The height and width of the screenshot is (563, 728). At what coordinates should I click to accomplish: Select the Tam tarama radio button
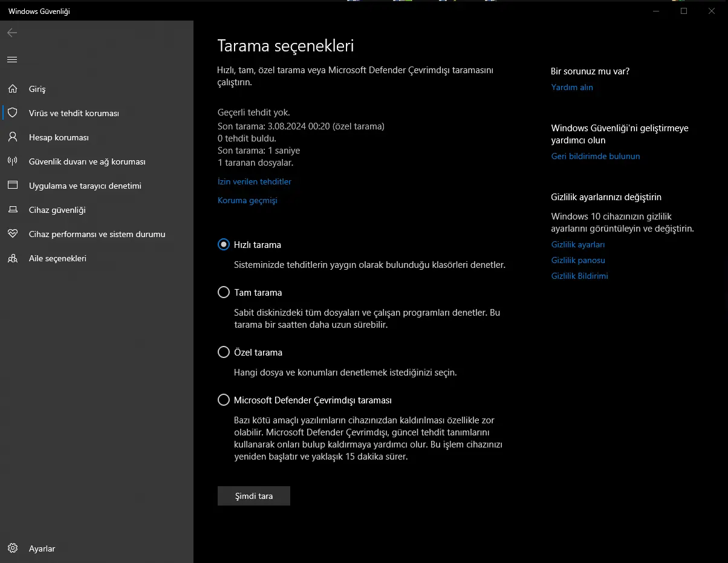pos(224,293)
